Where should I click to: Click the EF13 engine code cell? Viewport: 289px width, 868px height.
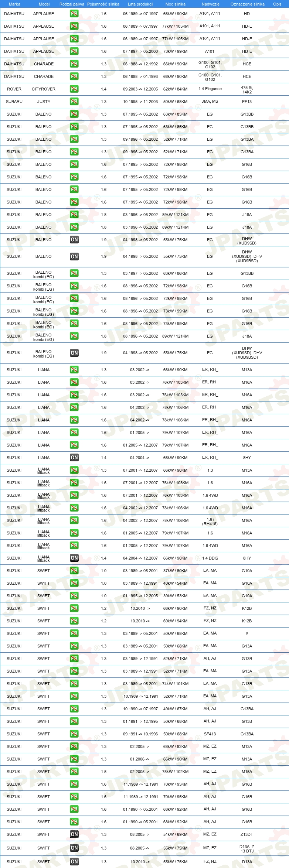247,102
